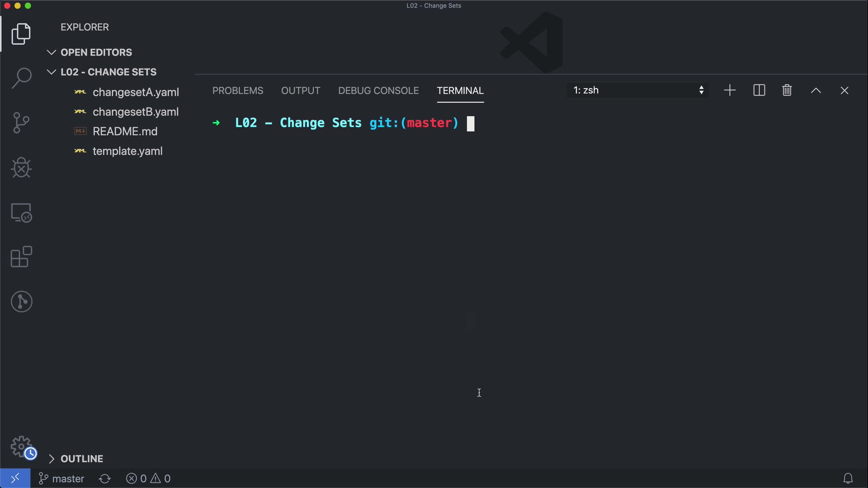Kill terminal with the trash icon
This screenshot has height=488, width=868.
[787, 90]
